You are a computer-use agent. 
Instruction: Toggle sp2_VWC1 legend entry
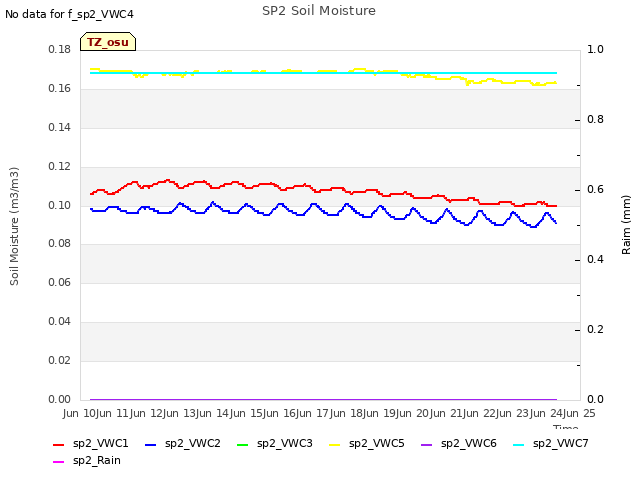(91, 443)
